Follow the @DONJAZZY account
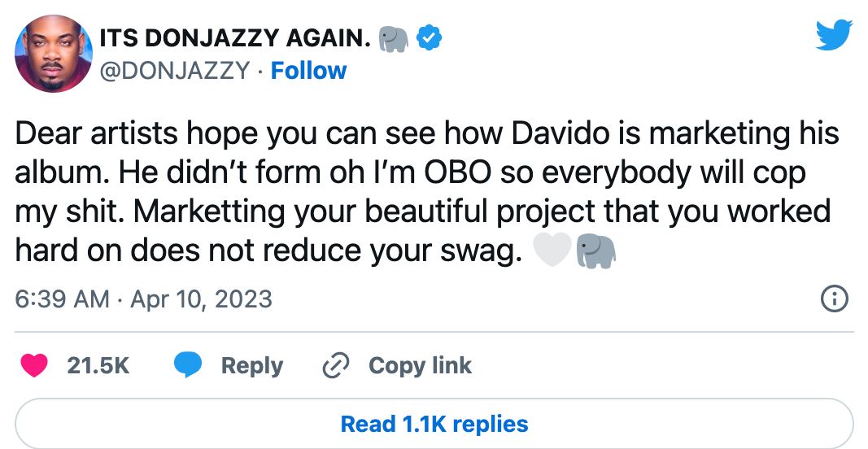The width and height of the screenshot is (868, 449). [308, 71]
